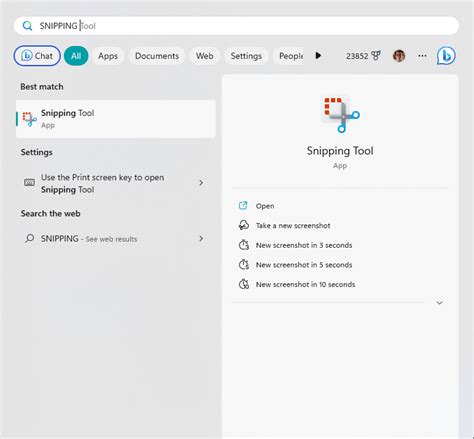
Task: Open the user profile avatar
Action: pyautogui.click(x=399, y=56)
